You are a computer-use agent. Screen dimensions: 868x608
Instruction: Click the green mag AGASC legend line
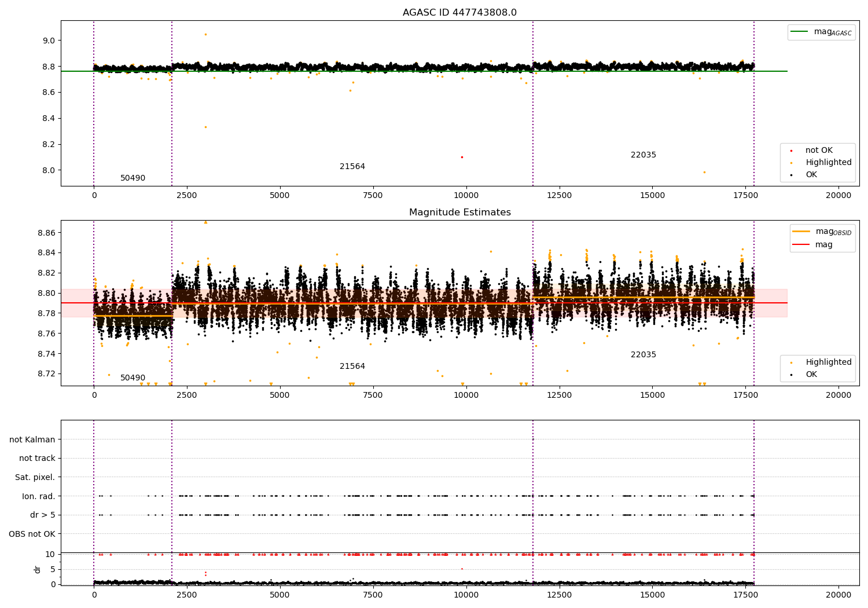[x=800, y=32]
